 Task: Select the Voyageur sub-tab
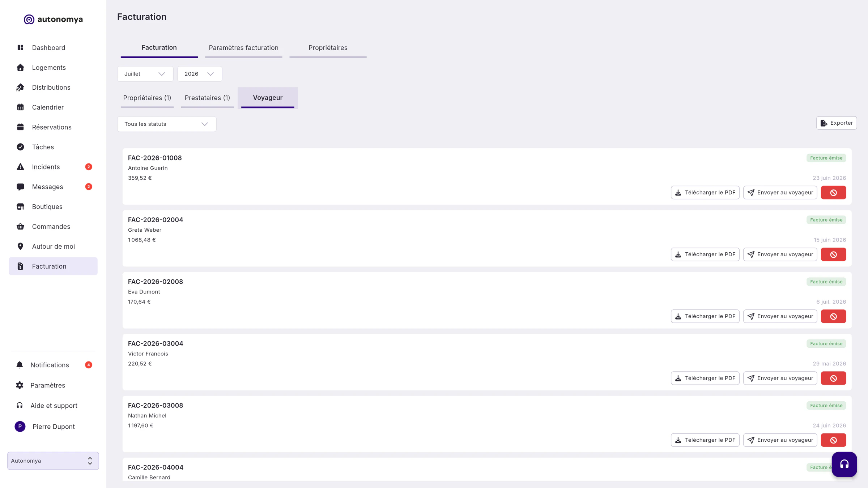[268, 98]
